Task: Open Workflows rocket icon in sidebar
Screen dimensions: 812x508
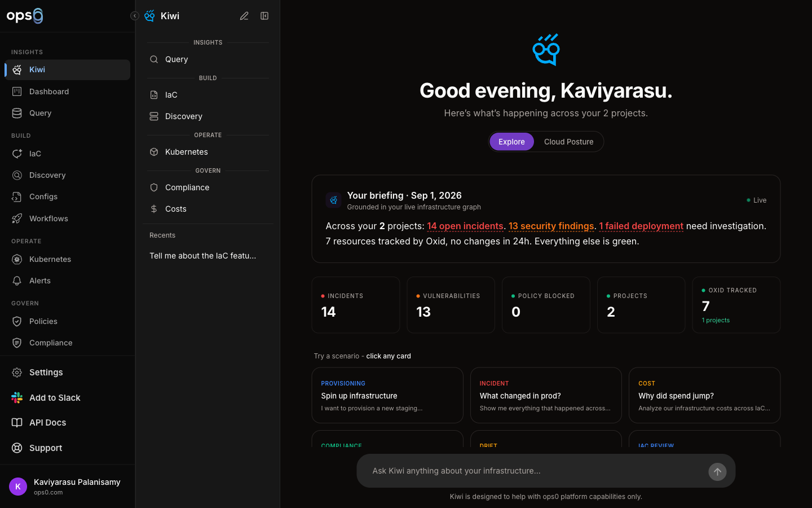Action: pos(17,218)
